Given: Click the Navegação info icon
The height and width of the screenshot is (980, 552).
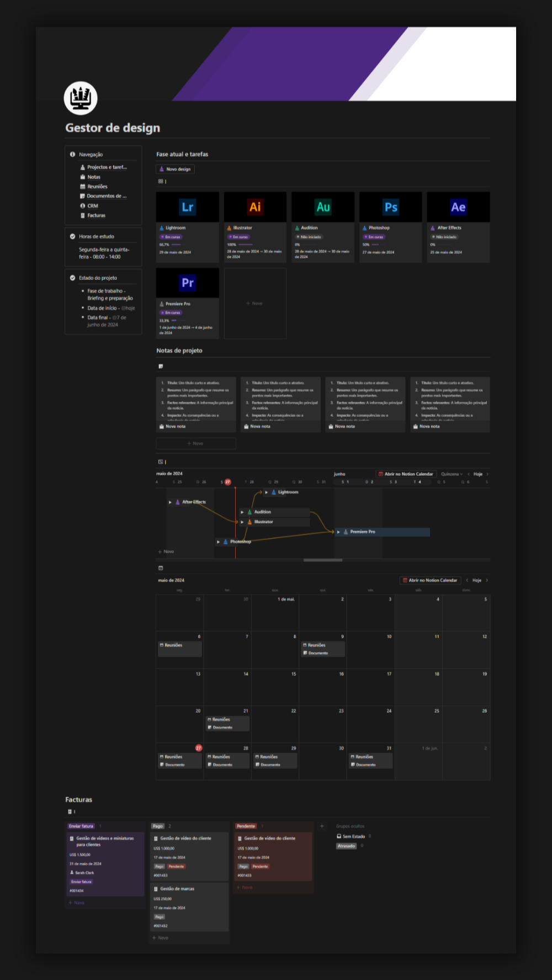Looking at the screenshot, I should click(x=72, y=155).
